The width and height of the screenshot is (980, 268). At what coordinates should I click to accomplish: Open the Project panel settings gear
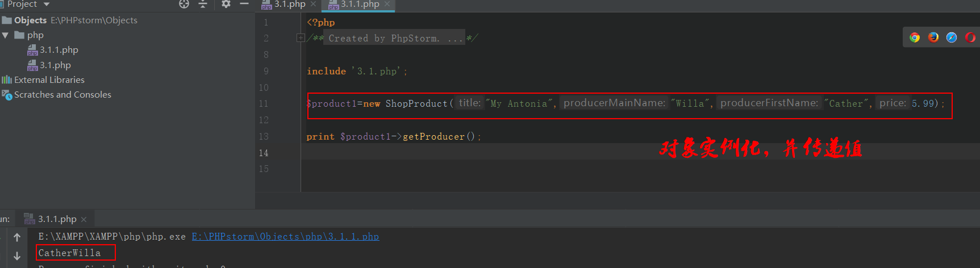pyautogui.click(x=226, y=4)
